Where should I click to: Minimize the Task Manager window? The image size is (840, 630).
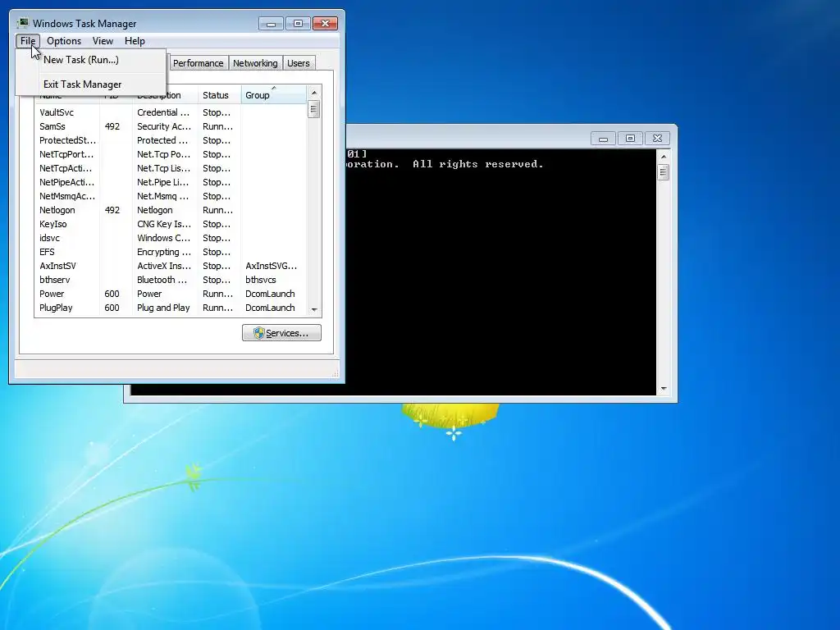pyautogui.click(x=271, y=24)
